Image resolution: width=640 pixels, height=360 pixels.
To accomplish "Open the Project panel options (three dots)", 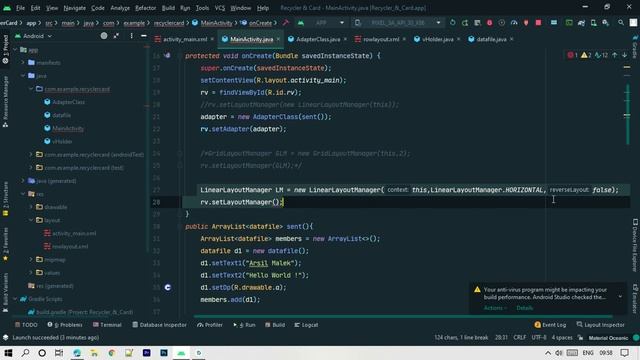I will click(131, 36).
